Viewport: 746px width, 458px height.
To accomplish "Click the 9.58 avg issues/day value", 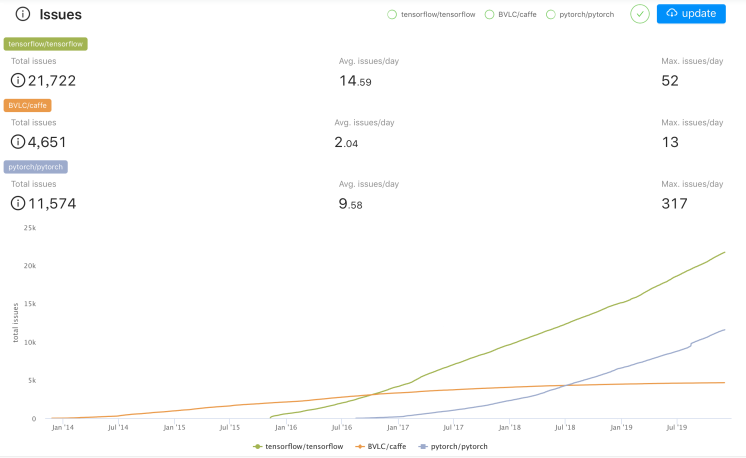I will (x=351, y=204).
